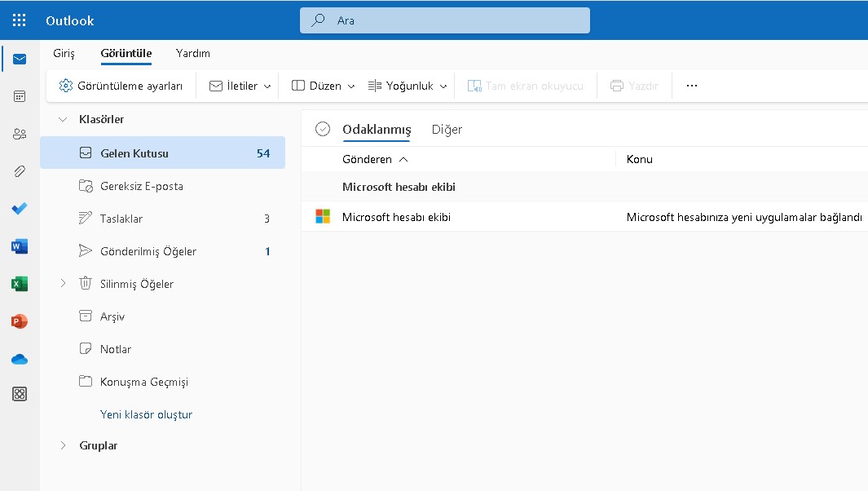Switch to the Giriş ribbon tab
Viewport: 868px width, 491px height.
63,51
